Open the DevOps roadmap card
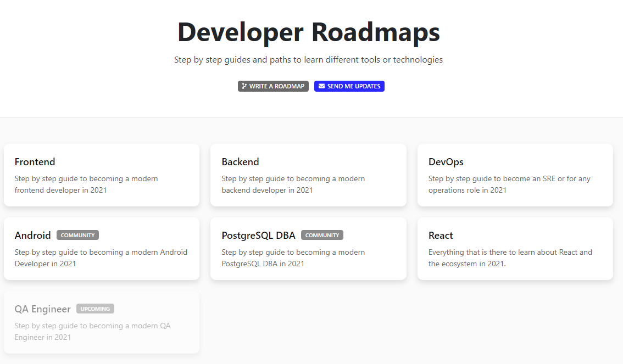The image size is (623, 364). (x=515, y=175)
